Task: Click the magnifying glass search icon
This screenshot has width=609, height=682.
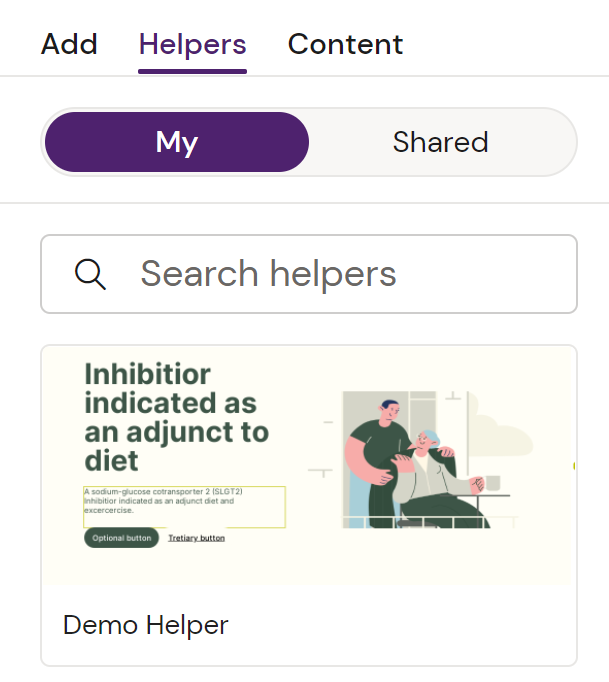Action: [x=90, y=274]
